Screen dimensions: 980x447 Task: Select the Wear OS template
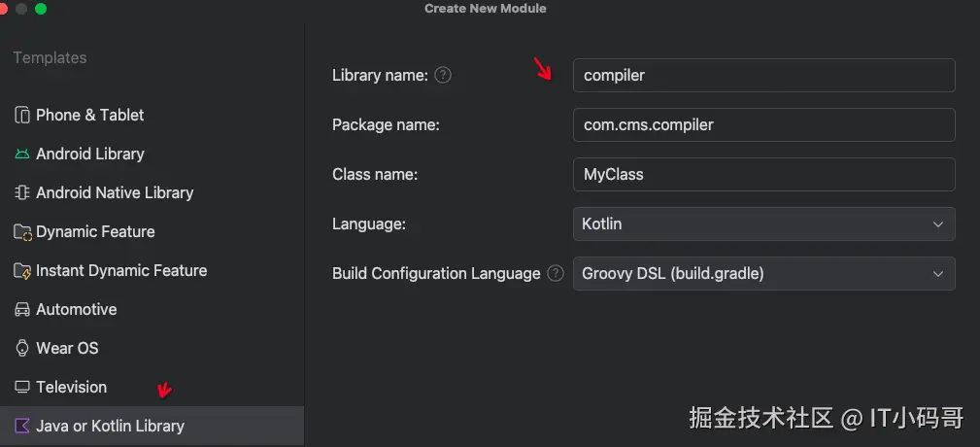pos(67,348)
